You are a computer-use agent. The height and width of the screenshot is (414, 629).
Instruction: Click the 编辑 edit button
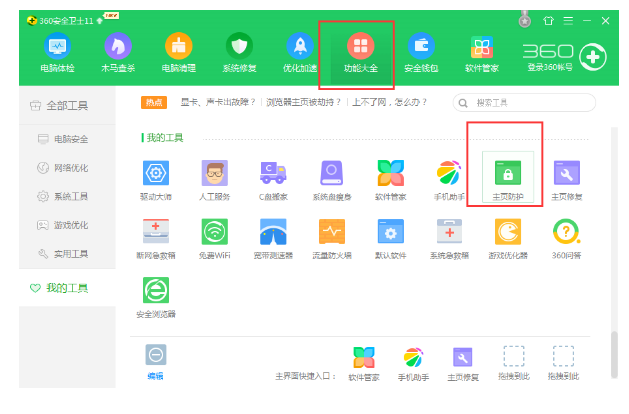[x=156, y=362]
